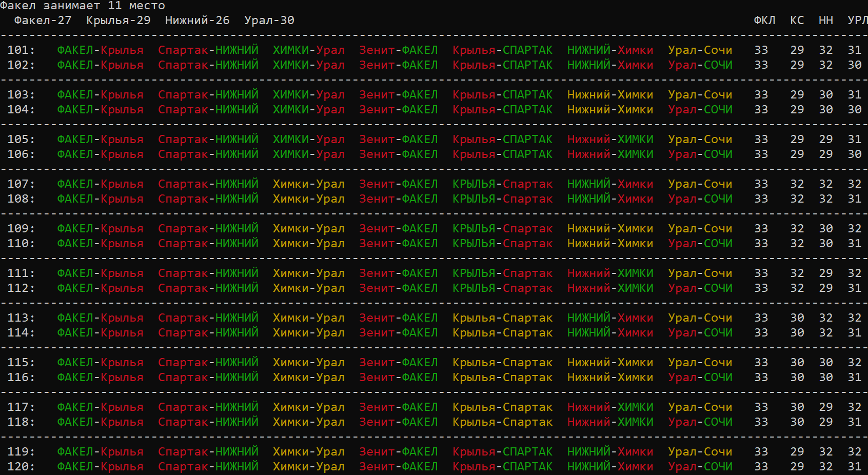Image resolution: width=868 pixels, height=475 pixels.
Task: Click 'НИЖНИЙ-Химки' in row 113
Action: (610, 318)
